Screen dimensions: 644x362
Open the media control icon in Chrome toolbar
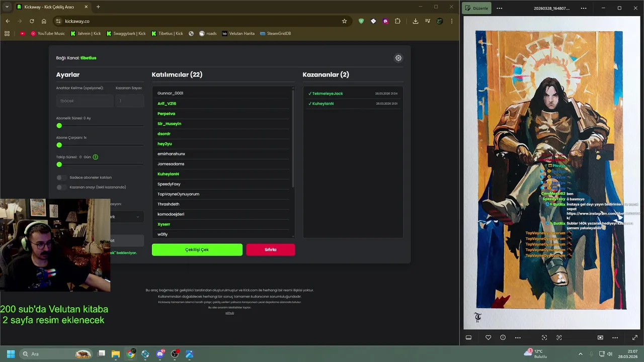(x=428, y=21)
